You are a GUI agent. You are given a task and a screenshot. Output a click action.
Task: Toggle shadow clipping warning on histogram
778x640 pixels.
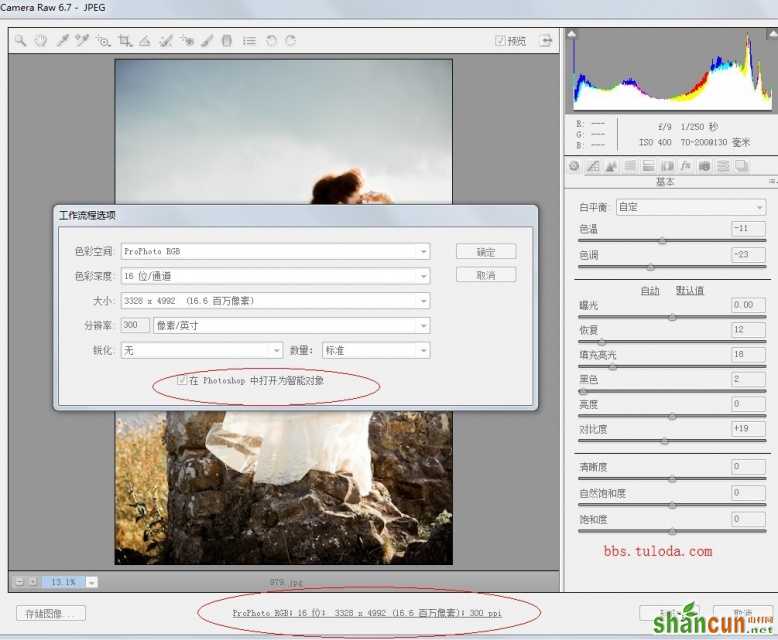(572, 34)
